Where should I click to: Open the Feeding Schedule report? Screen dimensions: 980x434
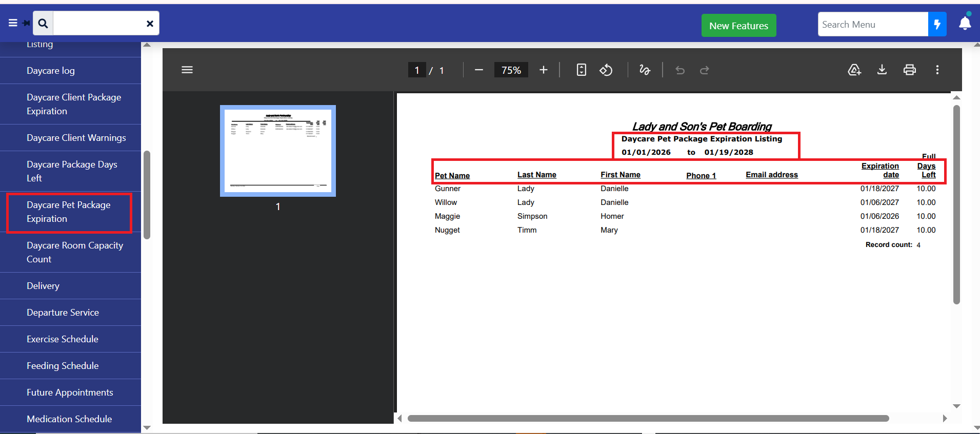(63, 365)
